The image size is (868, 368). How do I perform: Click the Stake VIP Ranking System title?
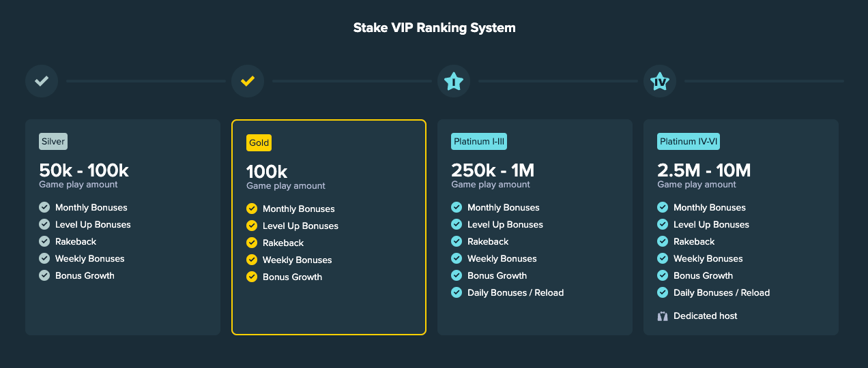434,28
